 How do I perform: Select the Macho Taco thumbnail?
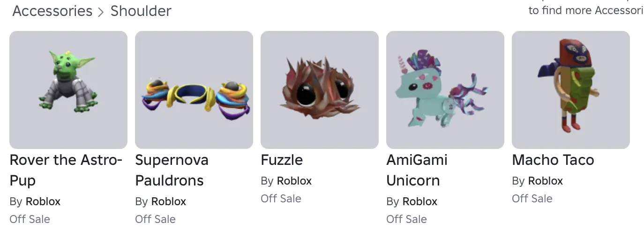[x=571, y=90]
